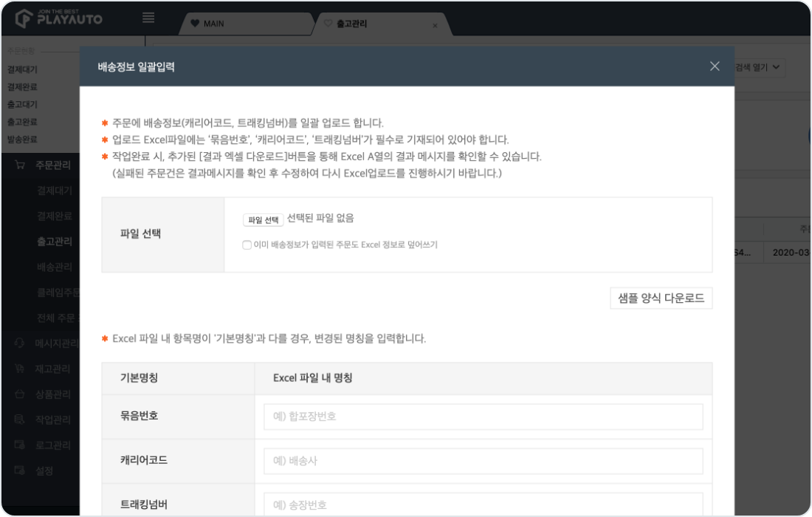The width and height of the screenshot is (812, 517).
Task: Click the basket icon beside 상품관리
Action: pyautogui.click(x=20, y=394)
